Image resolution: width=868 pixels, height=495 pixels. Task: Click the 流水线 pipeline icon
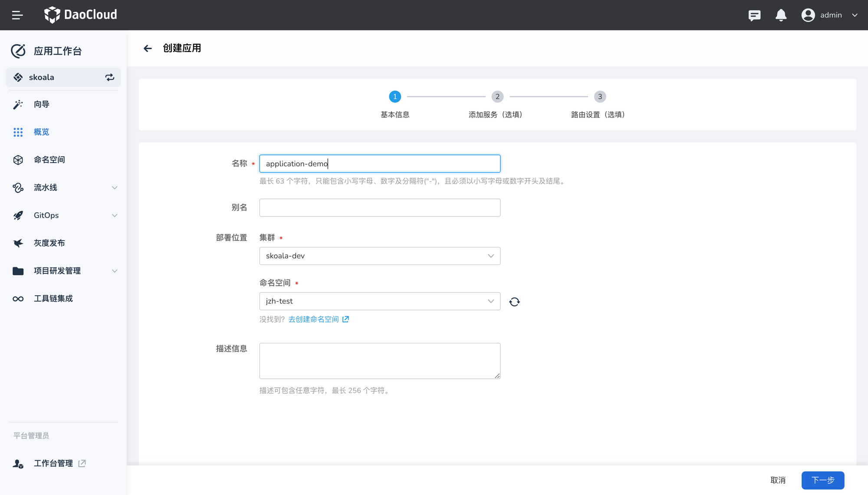pos(18,188)
